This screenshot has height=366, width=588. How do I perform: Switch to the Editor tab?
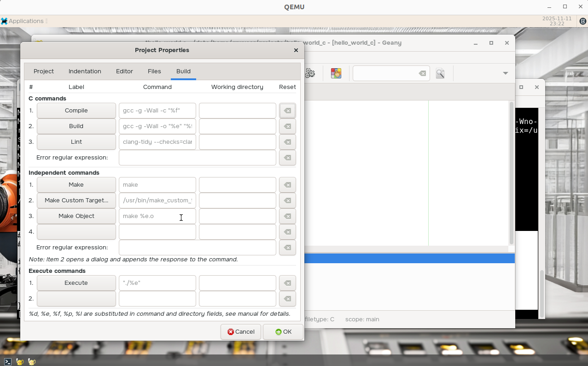click(124, 71)
